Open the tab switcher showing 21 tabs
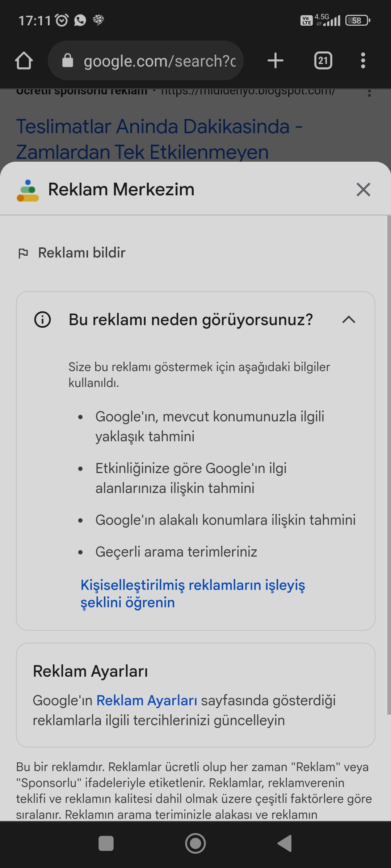 (323, 60)
